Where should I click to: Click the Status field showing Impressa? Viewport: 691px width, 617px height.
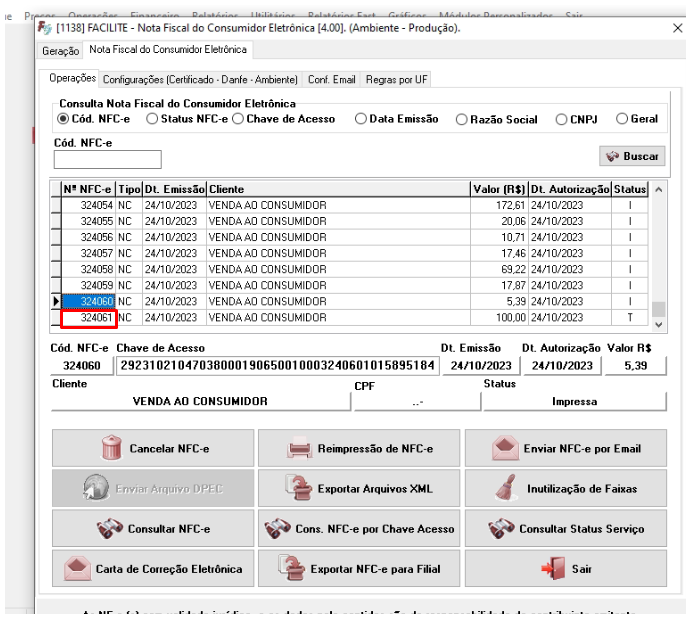[x=575, y=401]
